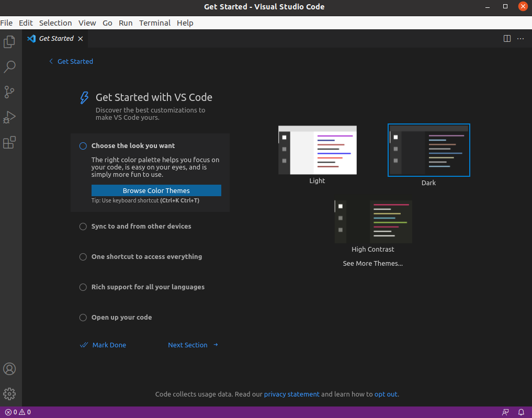The height and width of the screenshot is (418, 532).
Task: Select the Get Started editor tab
Action: [x=55, y=39]
